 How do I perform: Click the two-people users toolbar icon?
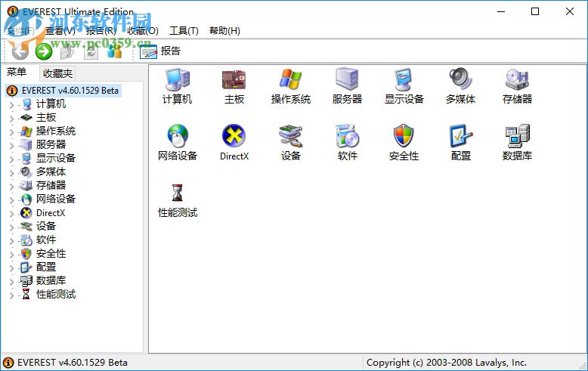point(114,51)
